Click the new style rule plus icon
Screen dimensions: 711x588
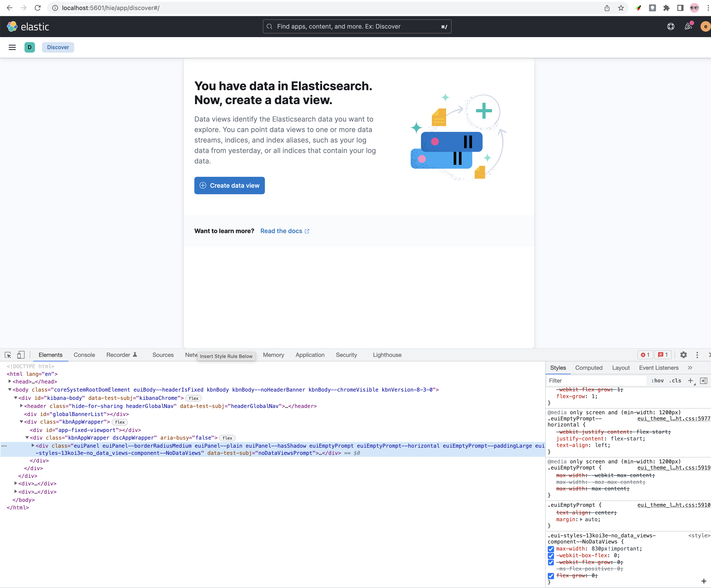pos(690,381)
